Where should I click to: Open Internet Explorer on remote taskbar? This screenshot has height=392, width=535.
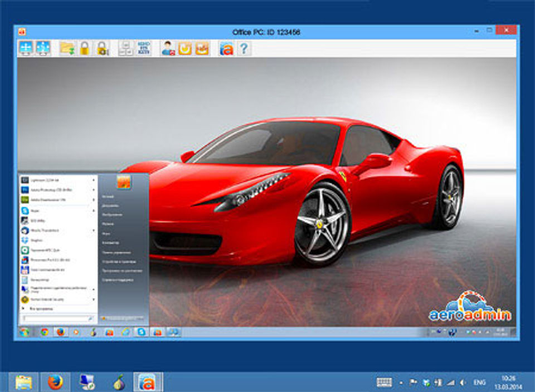[125, 332]
